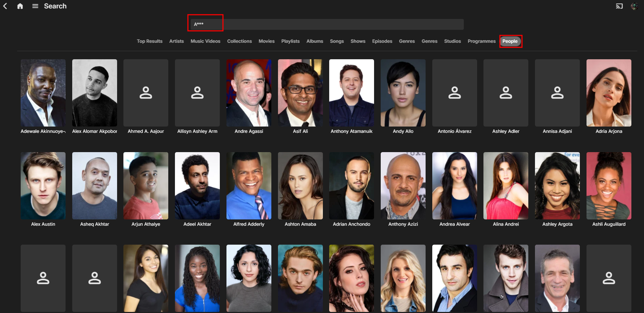Switch to the Artists tab

(x=176, y=41)
